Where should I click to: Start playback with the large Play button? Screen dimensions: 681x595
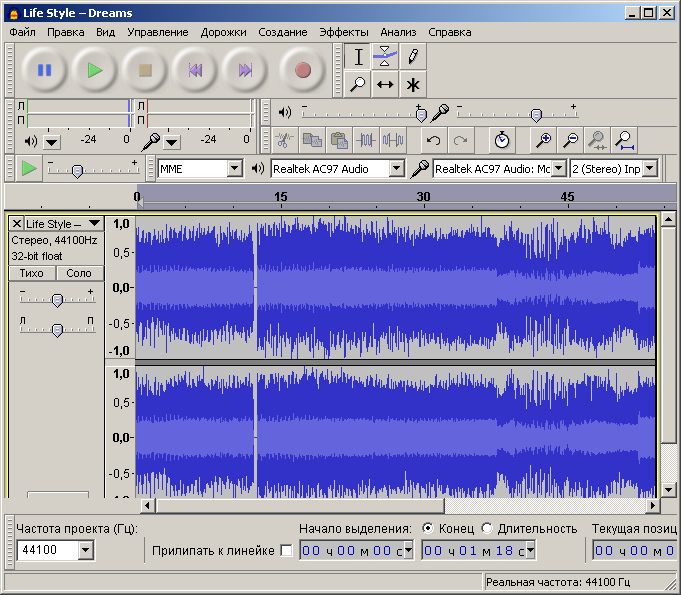tap(95, 70)
